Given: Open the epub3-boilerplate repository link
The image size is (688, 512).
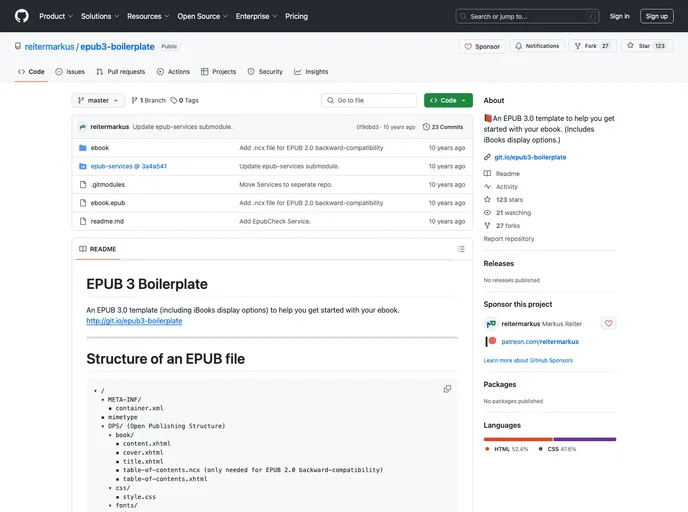Looking at the screenshot, I should pyautogui.click(x=117, y=47).
